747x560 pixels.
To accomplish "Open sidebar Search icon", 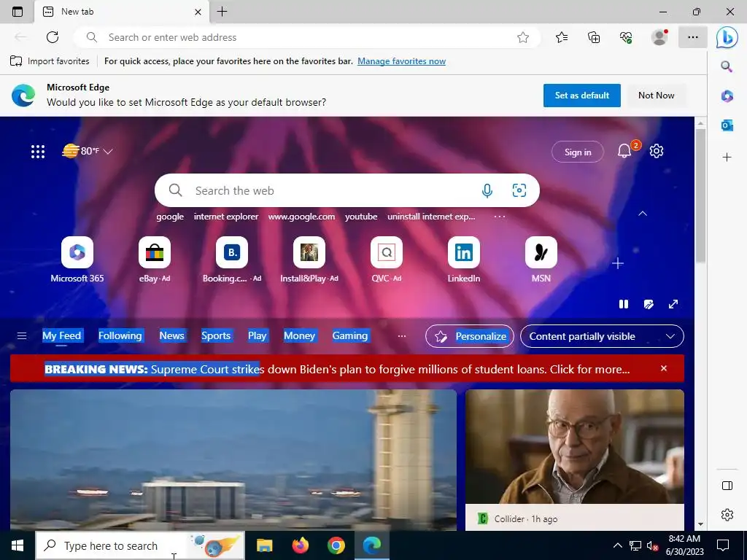I will pyautogui.click(x=727, y=66).
